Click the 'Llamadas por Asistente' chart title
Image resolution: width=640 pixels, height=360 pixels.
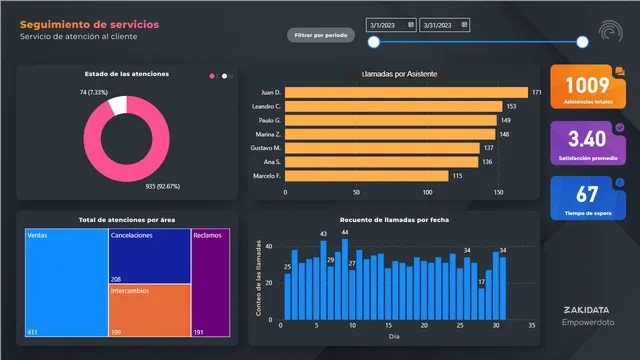pyautogui.click(x=399, y=74)
